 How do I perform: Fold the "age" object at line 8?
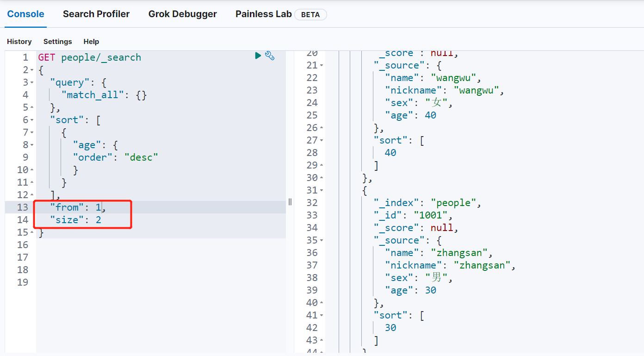(x=32, y=145)
